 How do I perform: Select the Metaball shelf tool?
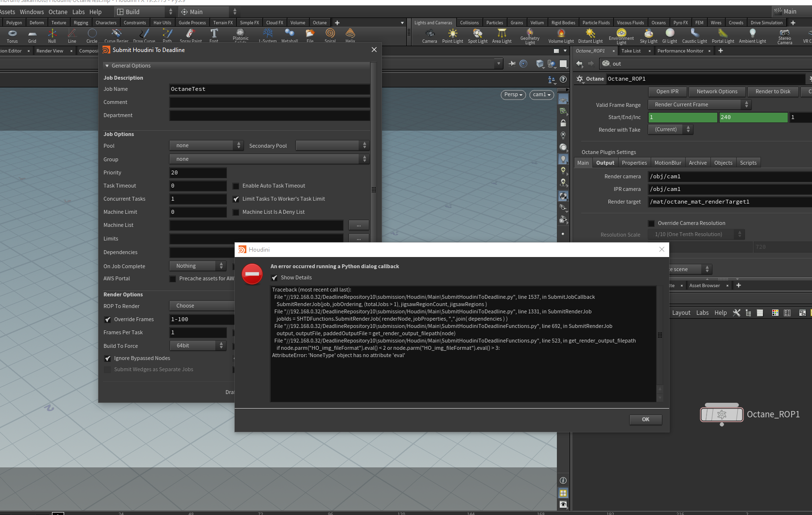pyautogui.click(x=290, y=35)
